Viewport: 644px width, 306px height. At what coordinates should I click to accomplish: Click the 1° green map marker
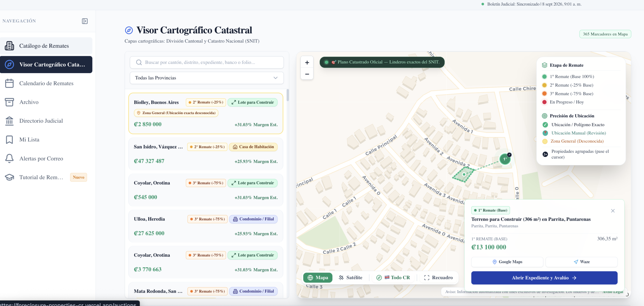point(505,159)
